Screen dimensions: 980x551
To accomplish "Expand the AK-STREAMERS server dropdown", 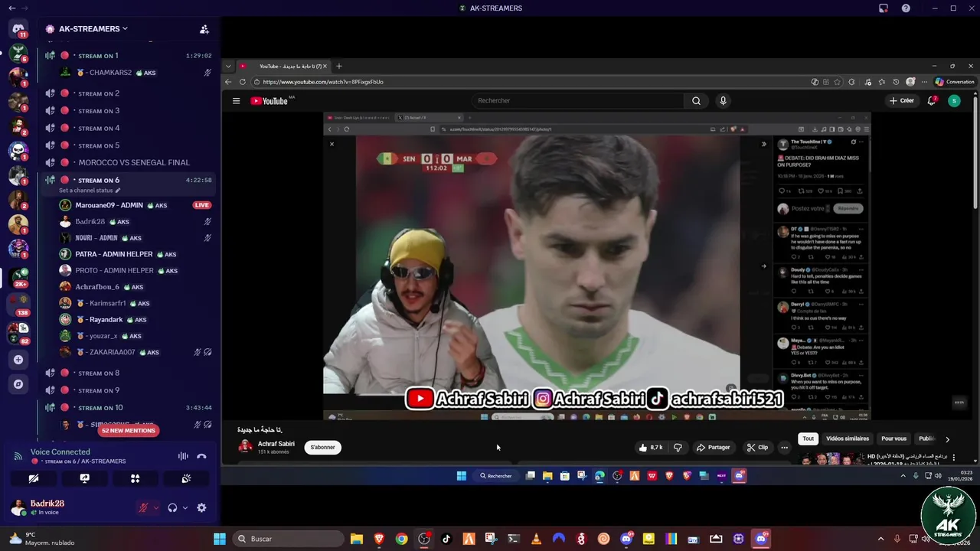I will [125, 28].
